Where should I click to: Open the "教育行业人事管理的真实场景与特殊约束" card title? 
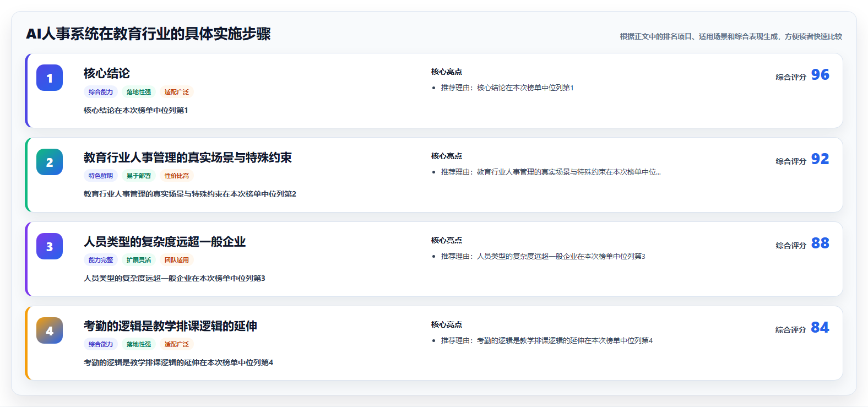pos(188,158)
